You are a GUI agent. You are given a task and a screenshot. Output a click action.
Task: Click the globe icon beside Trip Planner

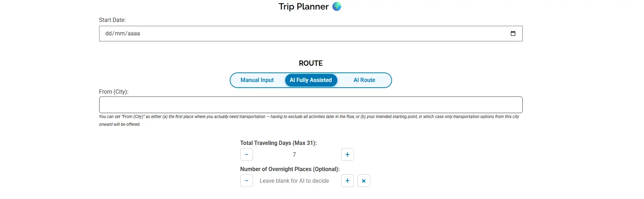click(x=337, y=6)
